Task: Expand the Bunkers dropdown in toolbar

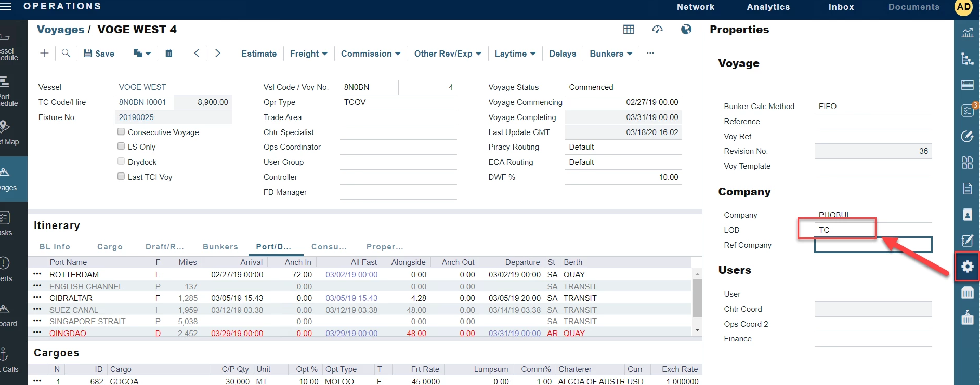Action: click(611, 54)
